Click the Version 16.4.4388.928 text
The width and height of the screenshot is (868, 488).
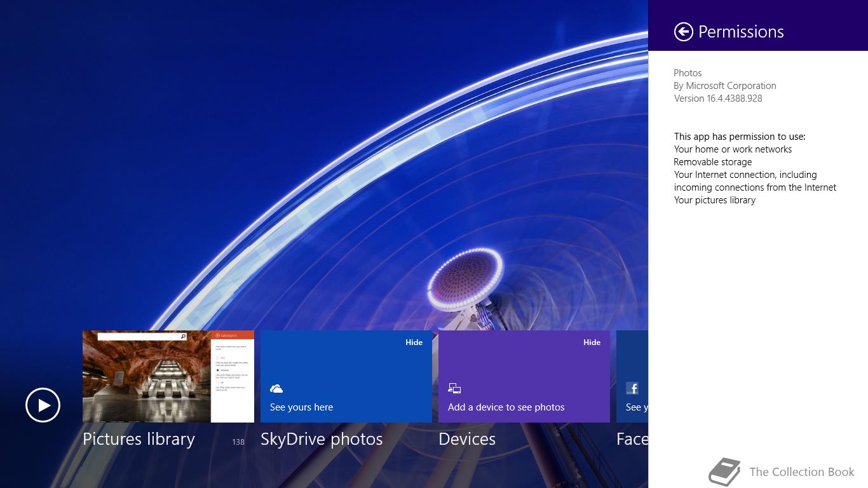tap(718, 98)
